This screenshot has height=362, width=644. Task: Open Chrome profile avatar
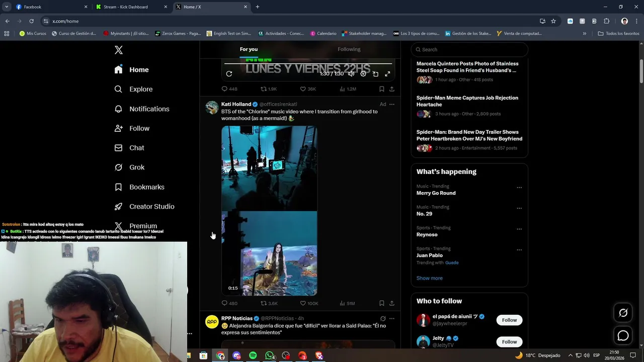point(624,21)
